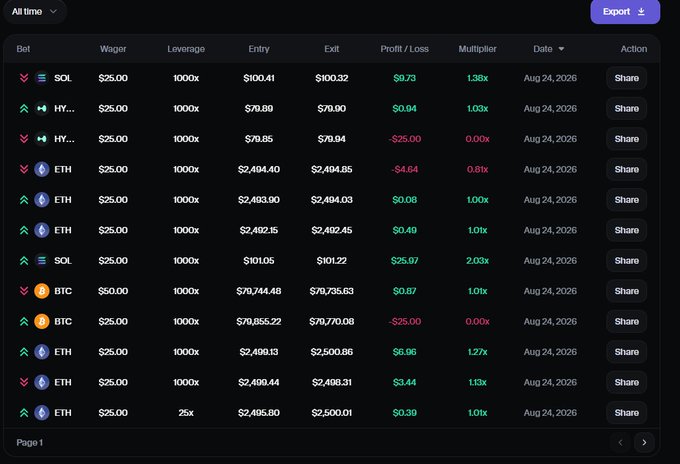Click the 2.03x multiplier value

point(477,261)
